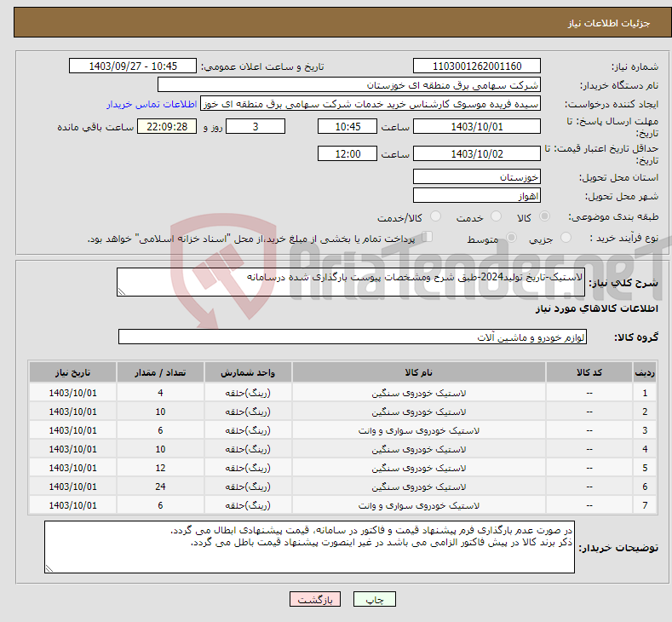Click the واحد شمارش column header
This screenshot has height=622, width=672.
pyautogui.click(x=248, y=372)
